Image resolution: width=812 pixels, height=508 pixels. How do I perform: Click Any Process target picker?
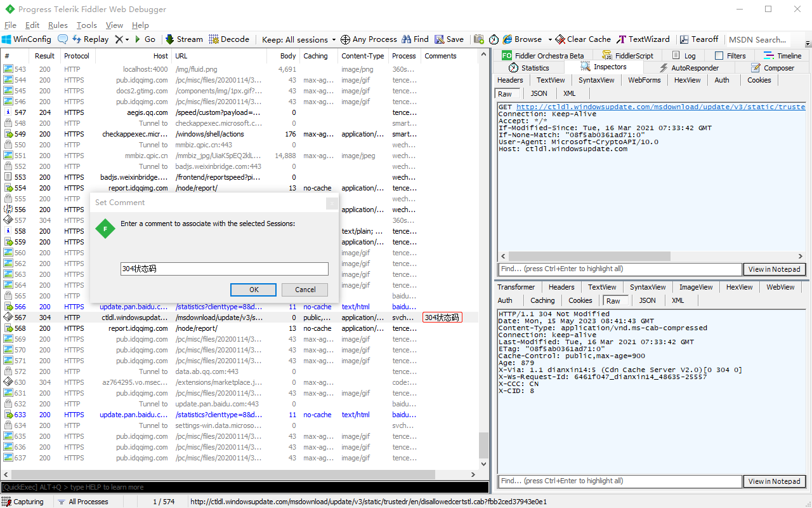click(x=369, y=39)
